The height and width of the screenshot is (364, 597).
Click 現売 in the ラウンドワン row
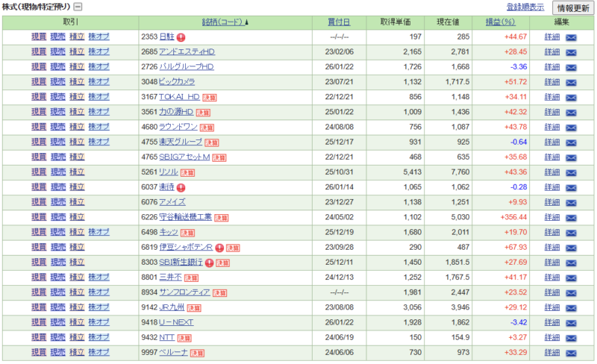[x=57, y=127]
